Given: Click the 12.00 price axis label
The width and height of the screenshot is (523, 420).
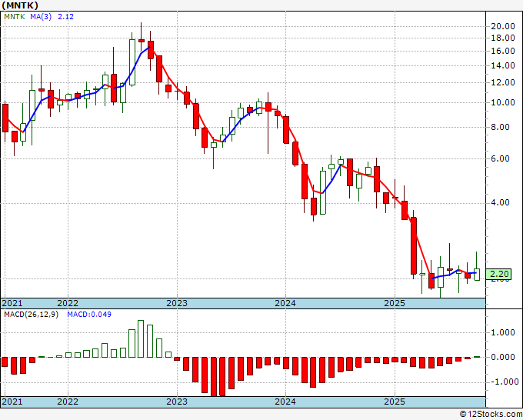Looking at the screenshot, I should pyautogui.click(x=503, y=82).
